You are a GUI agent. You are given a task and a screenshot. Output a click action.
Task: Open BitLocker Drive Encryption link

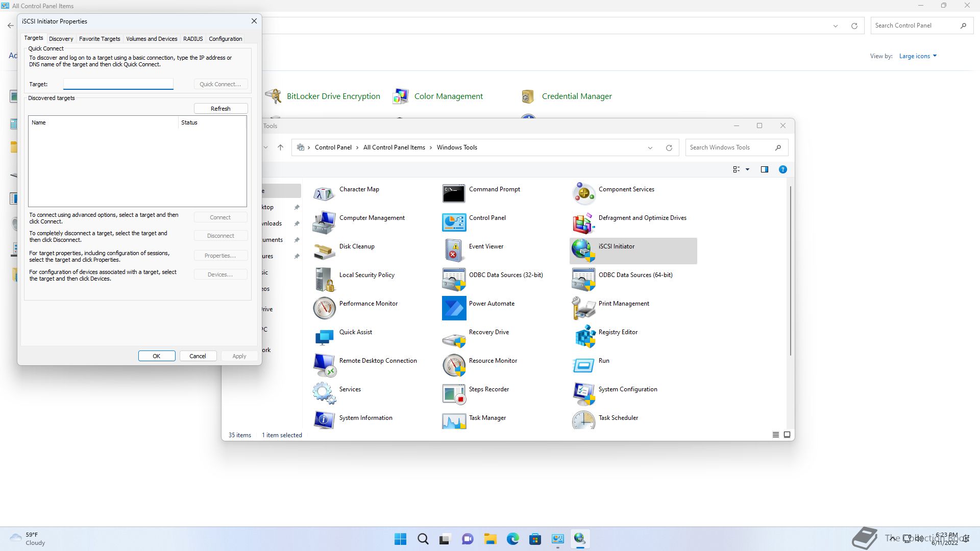[333, 96]
